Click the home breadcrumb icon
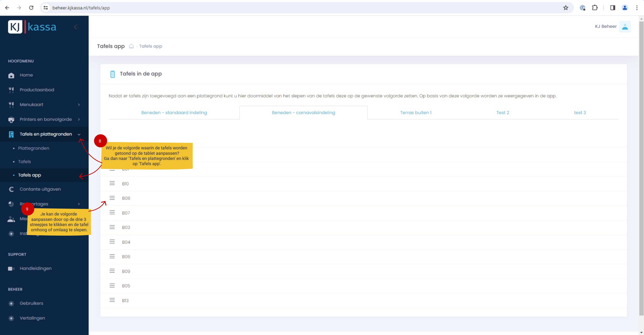Screen dimensions: 644x335 click(x=131, y=46)
